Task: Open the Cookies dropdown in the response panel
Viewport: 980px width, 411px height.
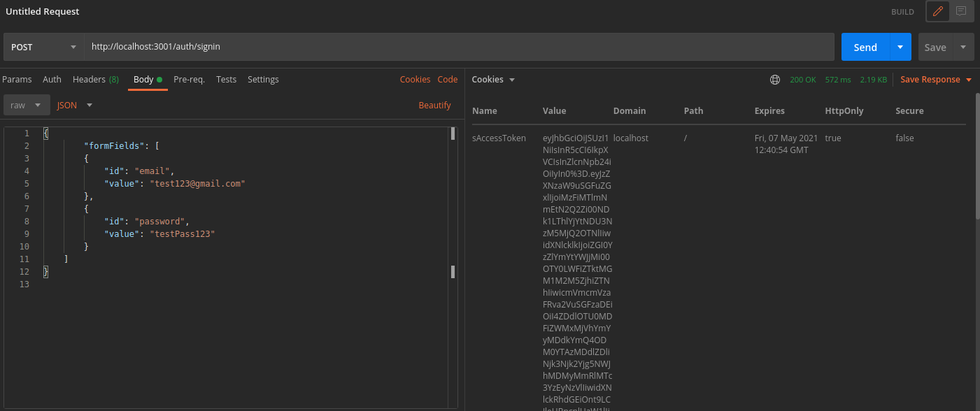Action: [x=493, y=79]
